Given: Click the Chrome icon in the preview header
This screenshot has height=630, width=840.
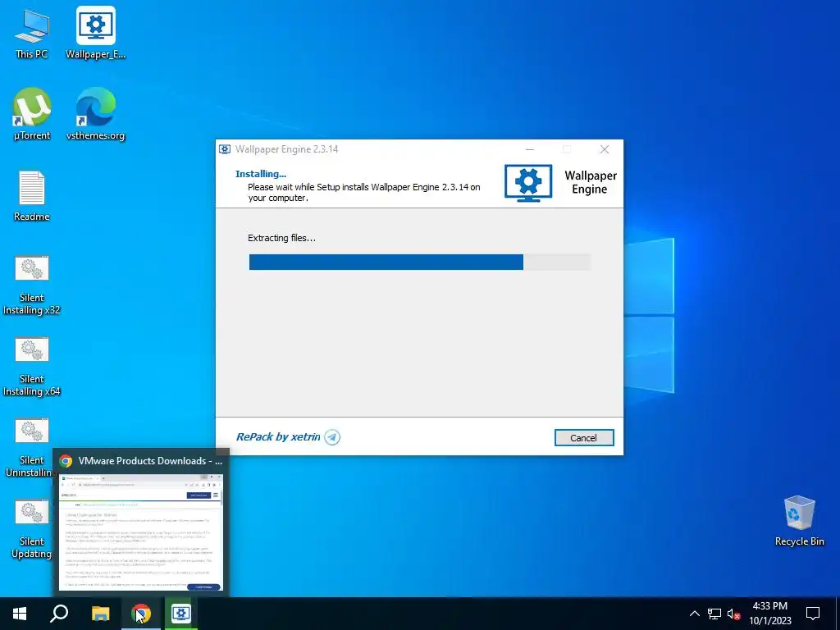Looking at the screenshot, I should 66,461.
